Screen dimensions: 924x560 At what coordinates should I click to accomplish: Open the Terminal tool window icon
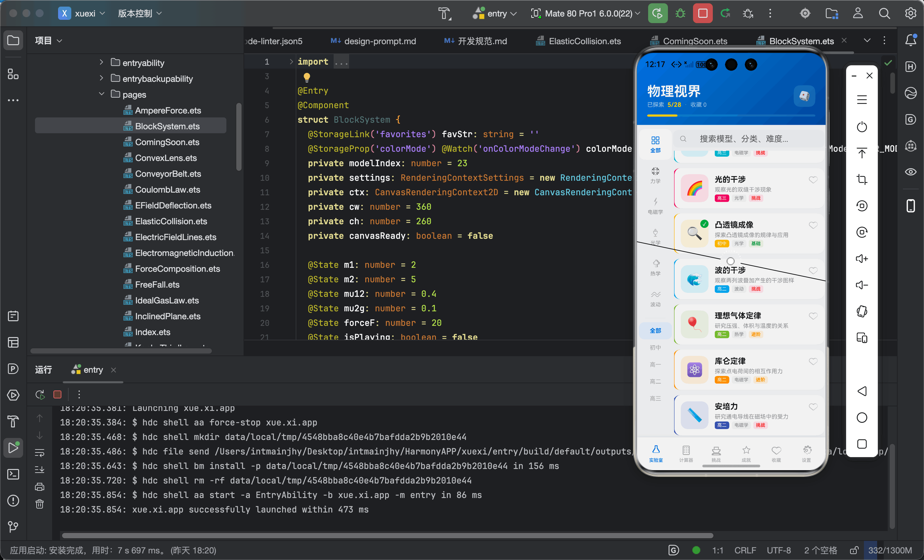[x=13, y=474]
